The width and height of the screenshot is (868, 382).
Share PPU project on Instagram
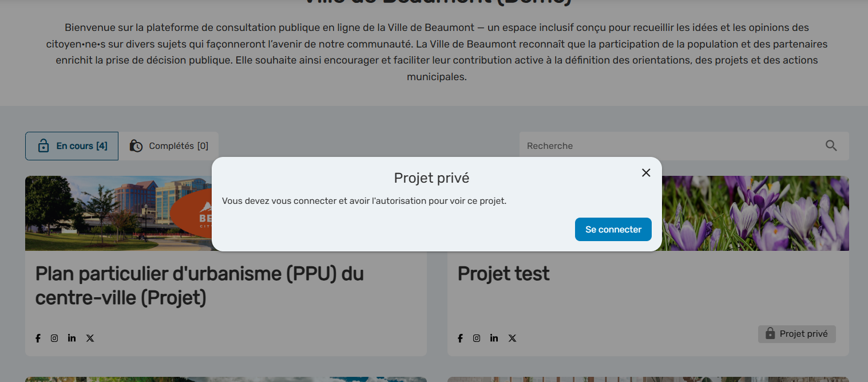pyautogui.click(x=54, y=338)
